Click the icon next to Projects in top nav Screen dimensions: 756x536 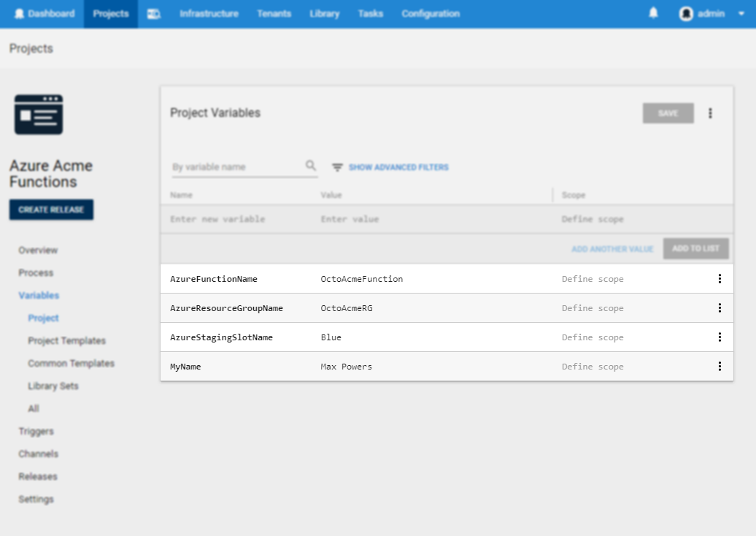pyautogui.click(x=154, y=14)
